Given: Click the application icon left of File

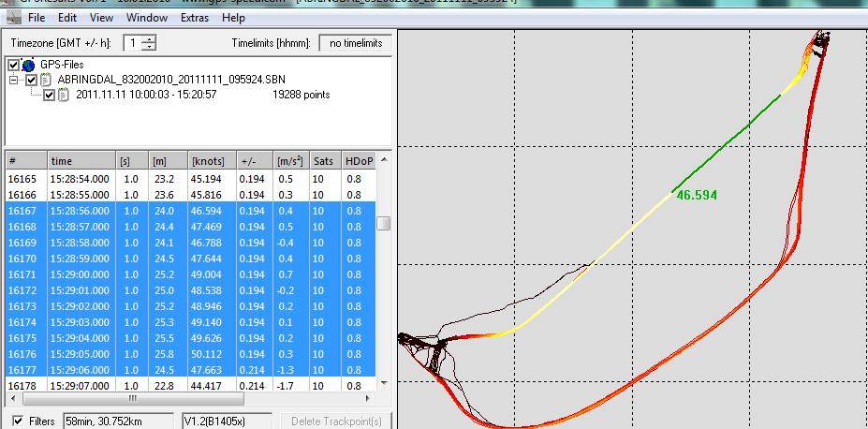Looking at the screenshot, I should [x=14, y=18].
